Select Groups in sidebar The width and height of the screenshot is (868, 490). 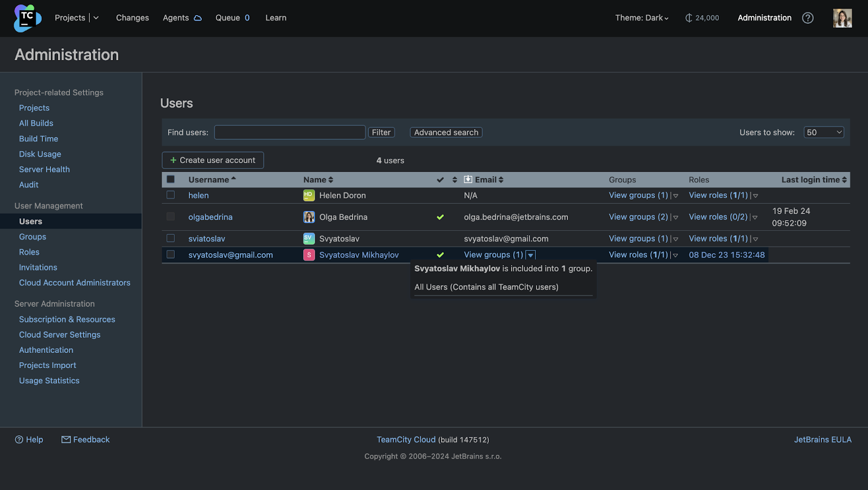tap(33, 237)
